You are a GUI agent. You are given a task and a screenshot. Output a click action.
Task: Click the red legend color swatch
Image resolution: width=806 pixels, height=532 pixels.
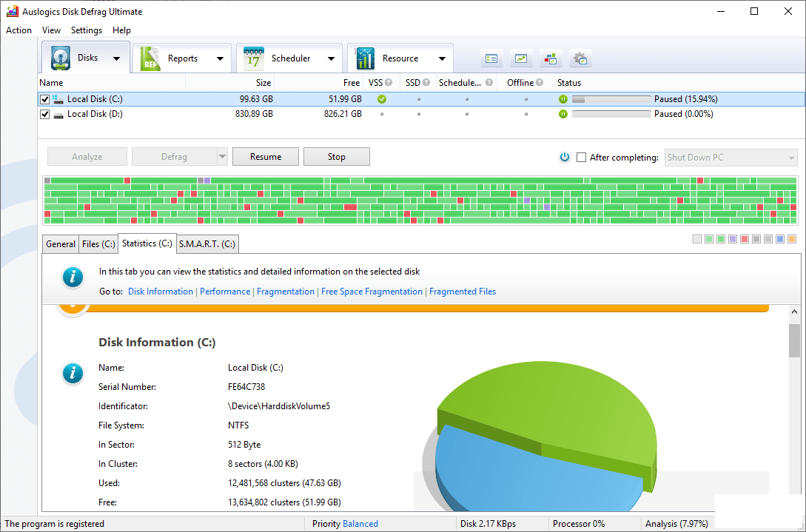pos(745,239)
